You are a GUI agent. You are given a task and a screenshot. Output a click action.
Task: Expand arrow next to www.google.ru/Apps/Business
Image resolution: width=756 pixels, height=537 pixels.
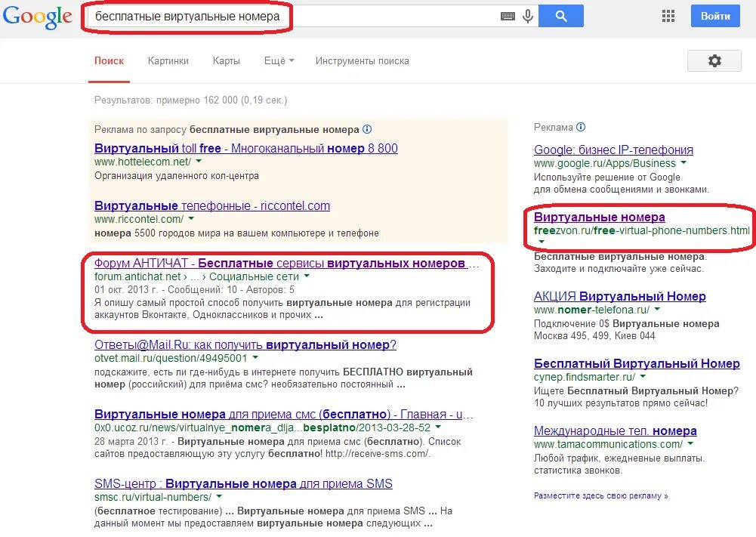(683, 163)
